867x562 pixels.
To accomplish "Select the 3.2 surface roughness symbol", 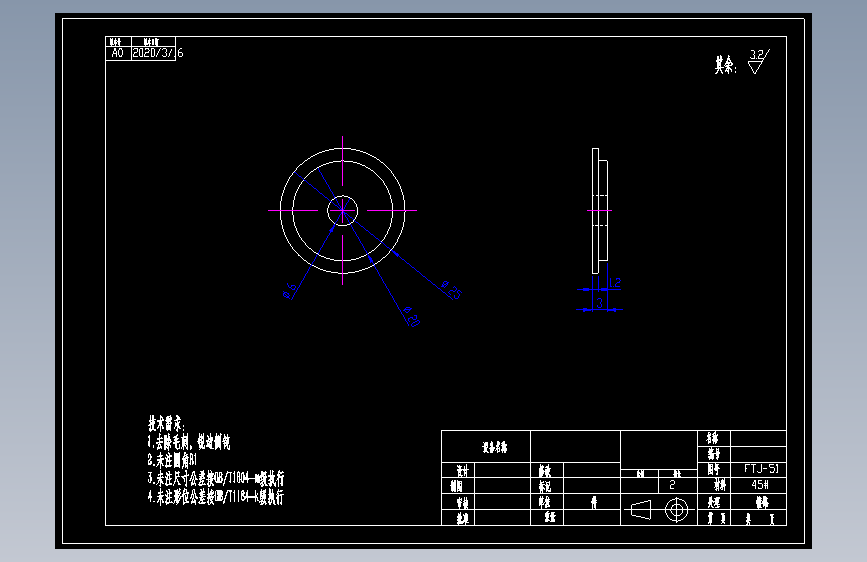I will [x=758, y=61].
